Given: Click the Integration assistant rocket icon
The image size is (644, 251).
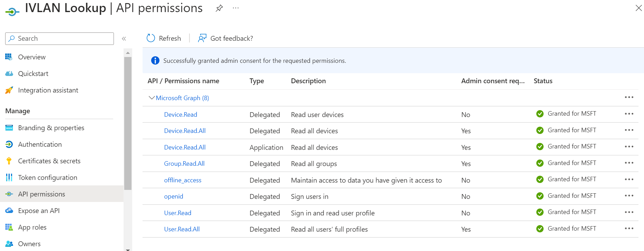Looking at the screenshot, I should click(x=9, y=90).
